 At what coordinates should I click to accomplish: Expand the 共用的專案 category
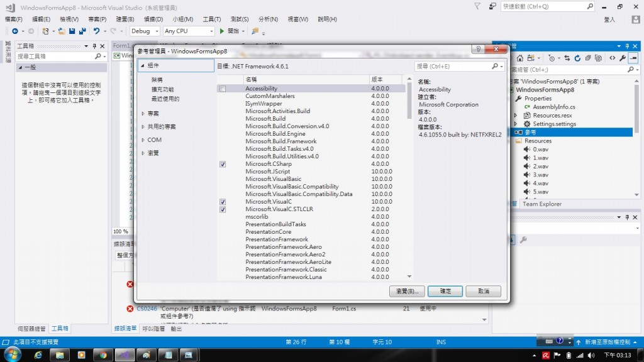click(143, 127)
